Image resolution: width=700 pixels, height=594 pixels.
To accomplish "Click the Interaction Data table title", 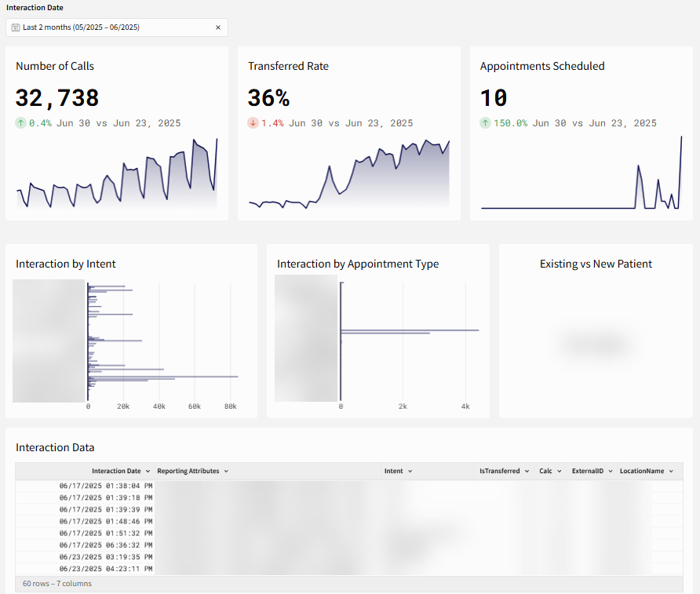I will point(55,447).
